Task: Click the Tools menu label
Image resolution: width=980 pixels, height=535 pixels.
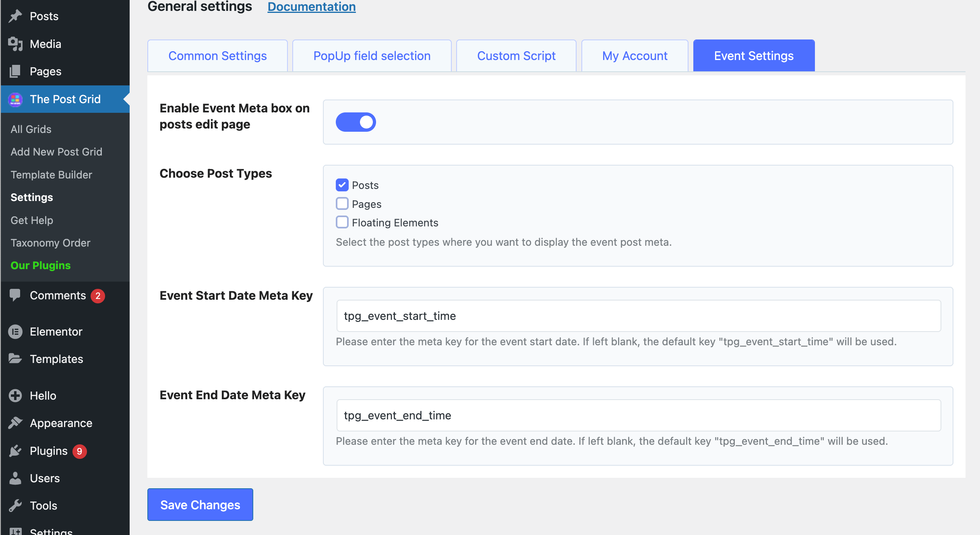Action: coord(43,506)
